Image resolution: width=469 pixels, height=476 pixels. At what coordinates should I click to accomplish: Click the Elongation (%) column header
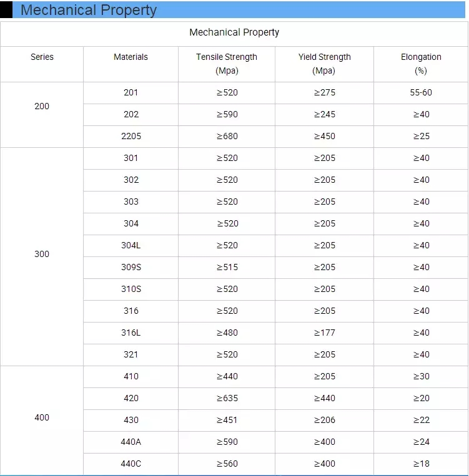click(421, 64)
